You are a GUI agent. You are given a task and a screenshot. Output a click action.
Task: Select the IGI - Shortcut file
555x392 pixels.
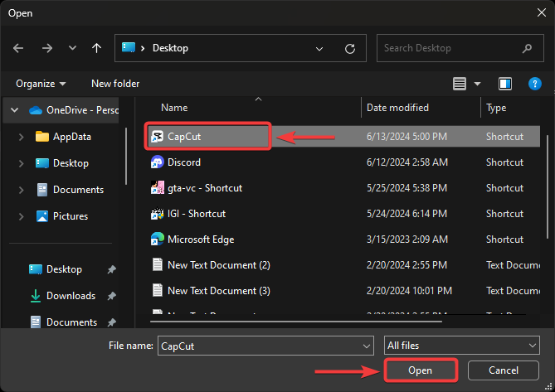click(196, 214)
